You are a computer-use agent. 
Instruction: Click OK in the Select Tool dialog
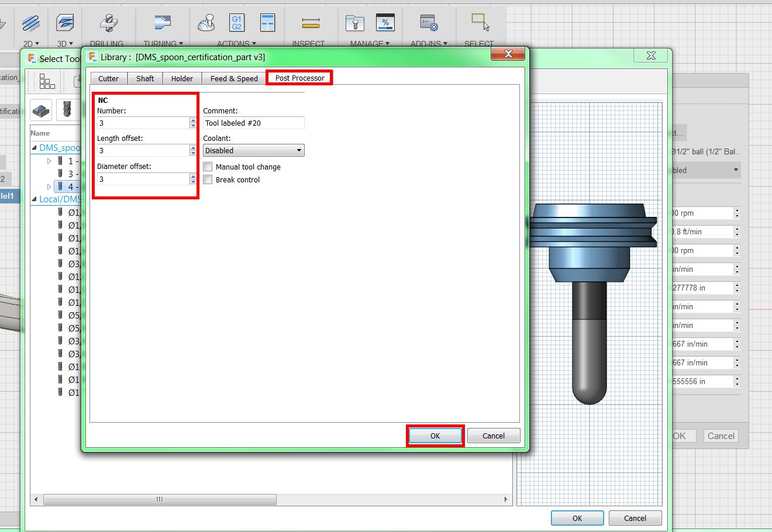coord(577,518)
